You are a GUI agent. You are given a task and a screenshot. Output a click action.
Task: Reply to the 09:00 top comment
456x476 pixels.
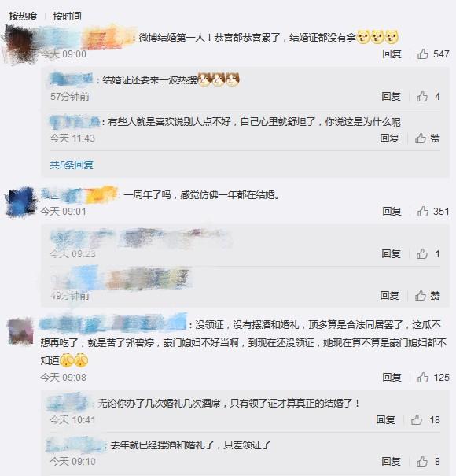(x=392, y=54)
